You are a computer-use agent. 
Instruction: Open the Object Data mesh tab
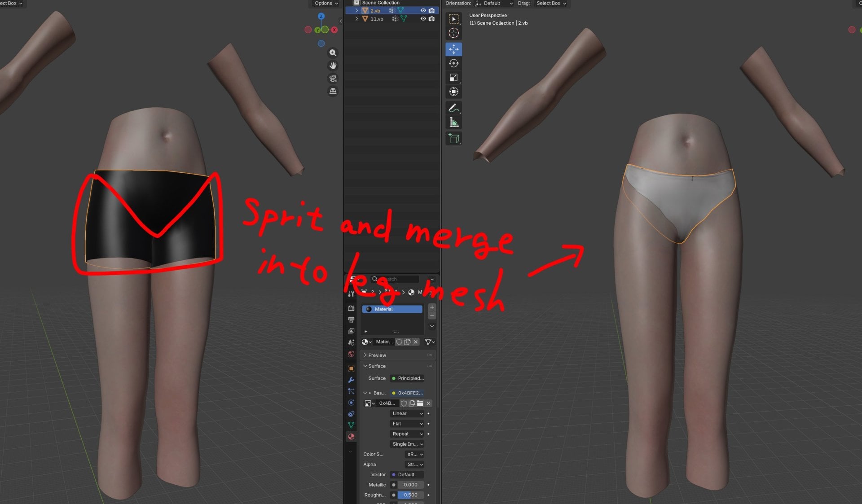pyautogui.click(x=351, y=425)
